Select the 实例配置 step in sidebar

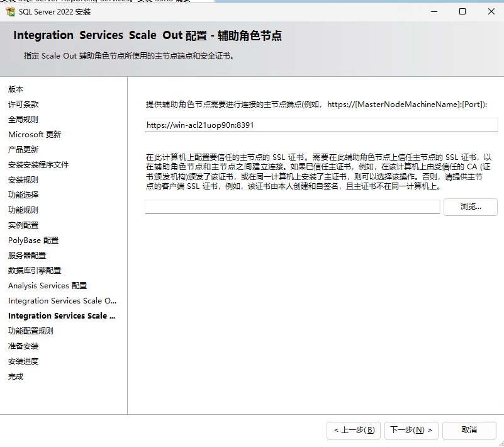[x=23, y=225]
